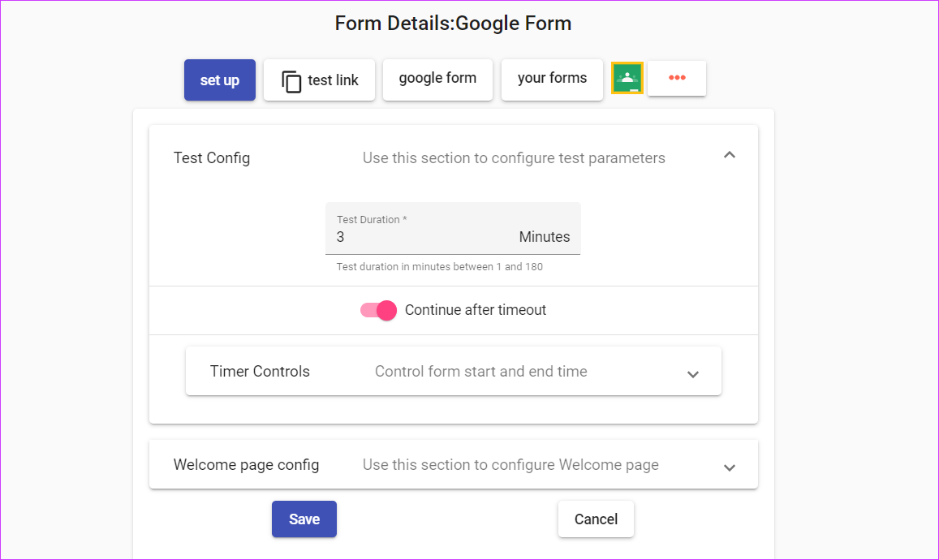The height and width of the screenshot is (560, 939).
Task: Click the 'Continue after timeout' label text
Action: pyautogui.click(x=476, y=310)
